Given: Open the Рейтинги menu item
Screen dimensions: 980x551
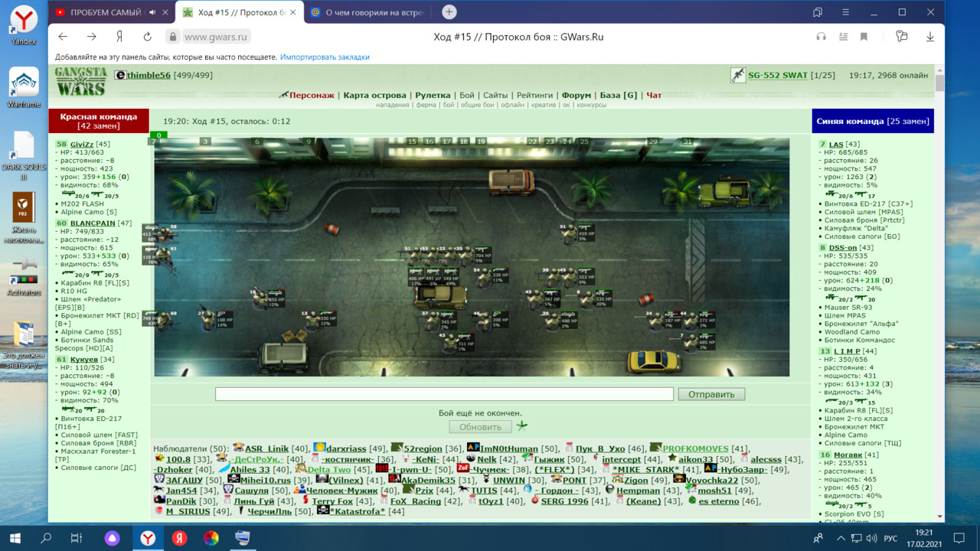Looking at the screenshot, I should [x=534, y=96].
